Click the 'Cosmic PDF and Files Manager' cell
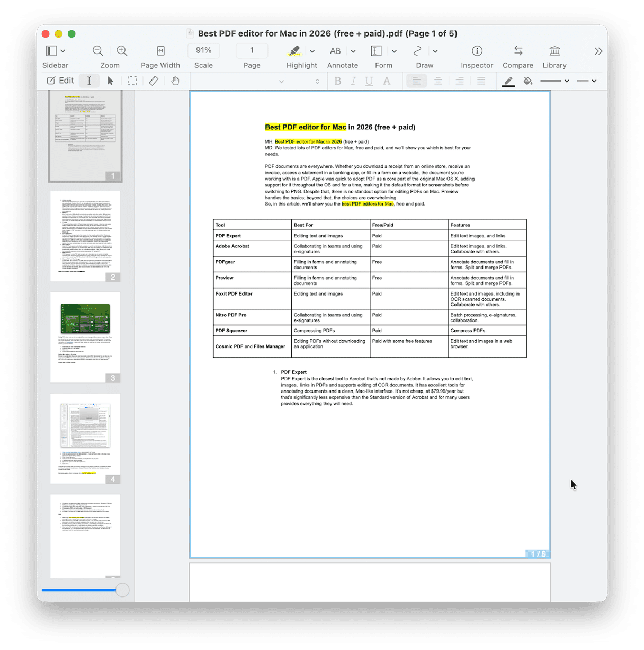This screenshot has width=644, height=650. (x=252, y=346)
